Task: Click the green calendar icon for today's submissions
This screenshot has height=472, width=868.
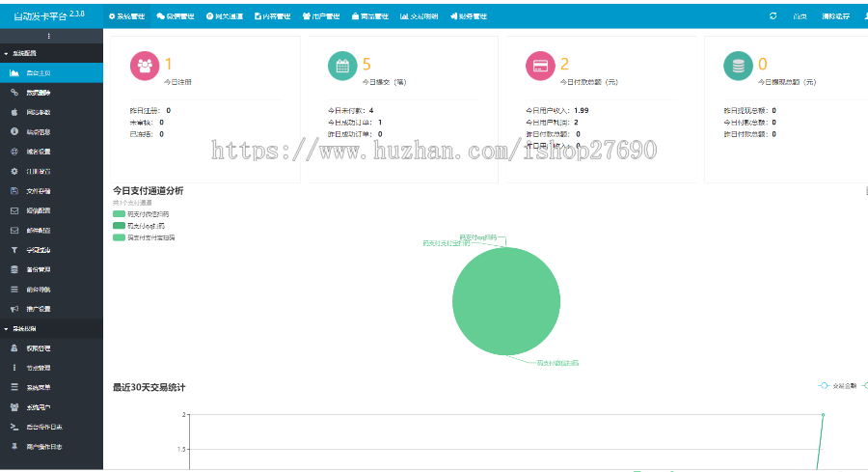Action: coord(342,66)
